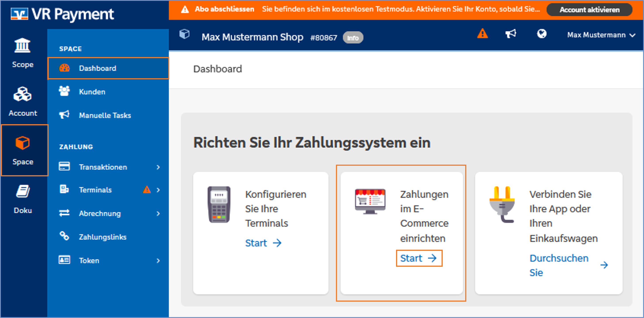Click the Abrechnung arrows icon
Viewport: 644px width, 318px height.
pyautogui.click(x=64, y=213)
